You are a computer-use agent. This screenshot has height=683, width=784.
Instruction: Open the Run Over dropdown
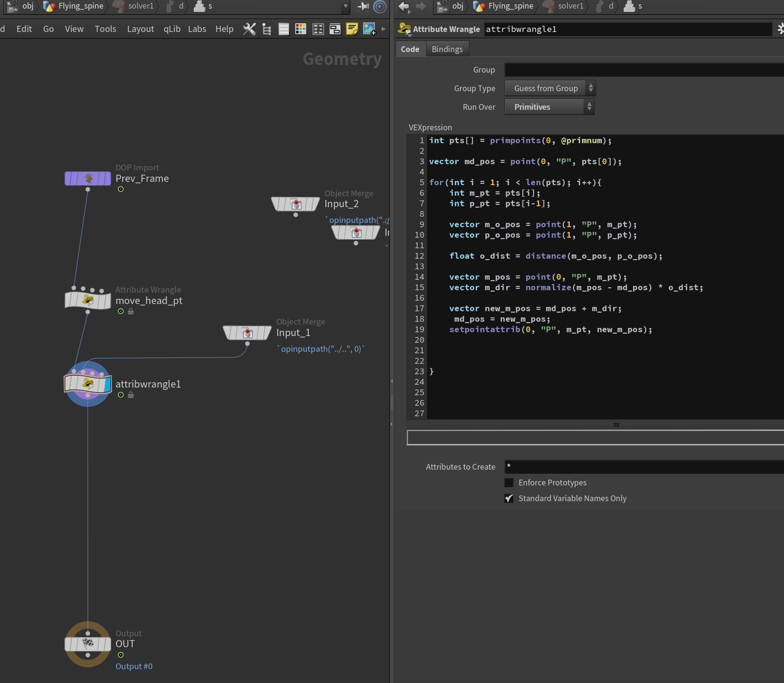tap(549, 107)
